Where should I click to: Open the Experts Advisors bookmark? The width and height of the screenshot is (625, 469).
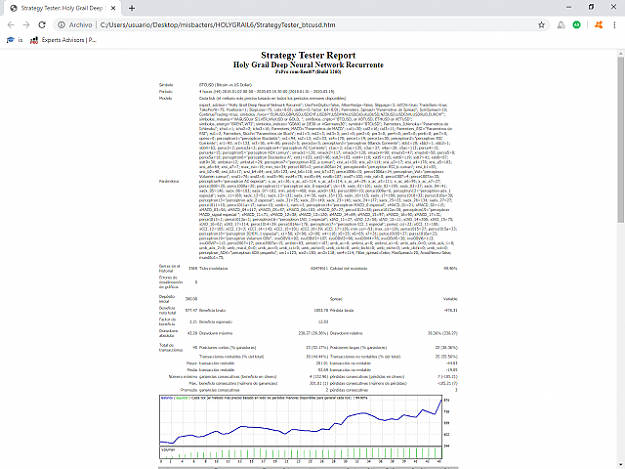(63, 40)
